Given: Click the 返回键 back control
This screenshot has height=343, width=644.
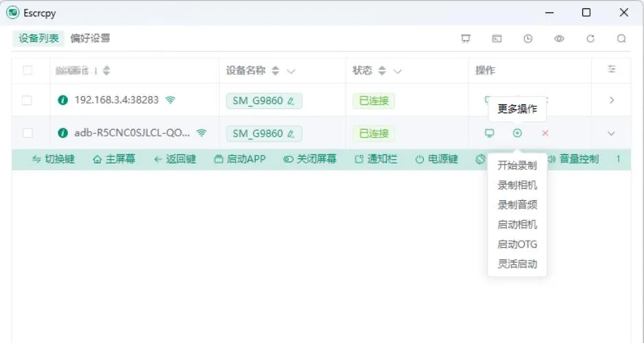Looking at the screenshot, I should coord(175,159).
